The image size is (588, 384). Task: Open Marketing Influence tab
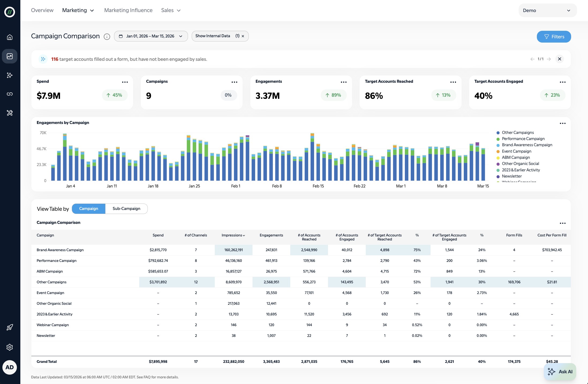click(128, 10)
